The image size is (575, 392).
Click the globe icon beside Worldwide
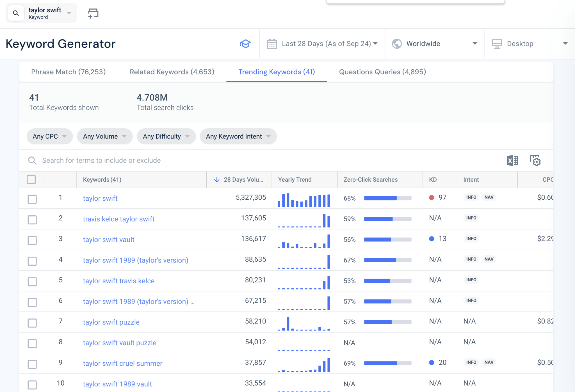397,44
